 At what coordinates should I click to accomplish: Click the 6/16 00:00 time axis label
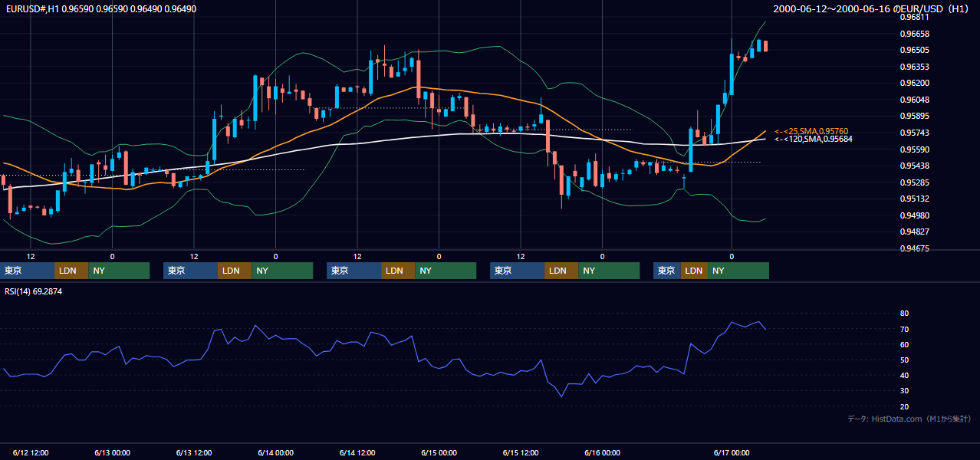[602, 452]
